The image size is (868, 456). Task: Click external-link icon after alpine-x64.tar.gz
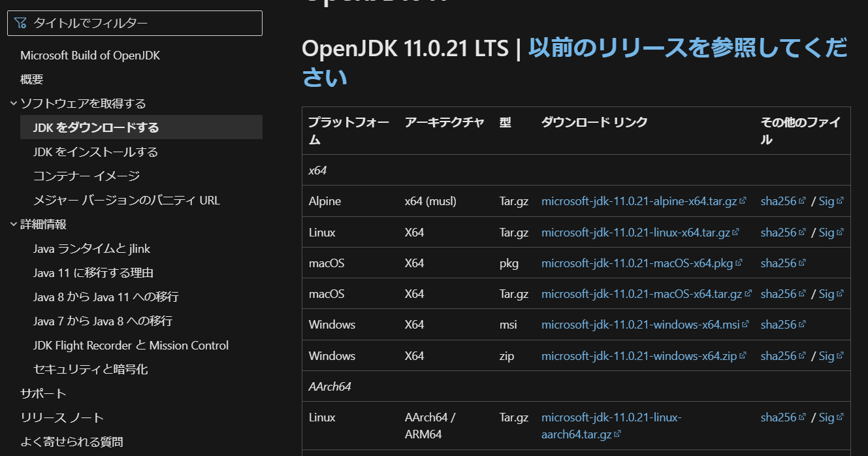(743, 201)
